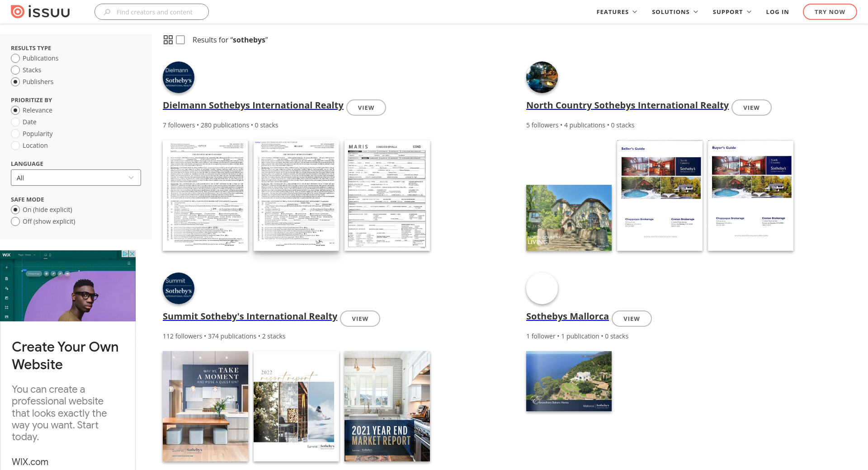Click View button for Sothebys Mallorca
Image resolution: width=868 pixels, height=470 pixels.
[x=631, y=319]
